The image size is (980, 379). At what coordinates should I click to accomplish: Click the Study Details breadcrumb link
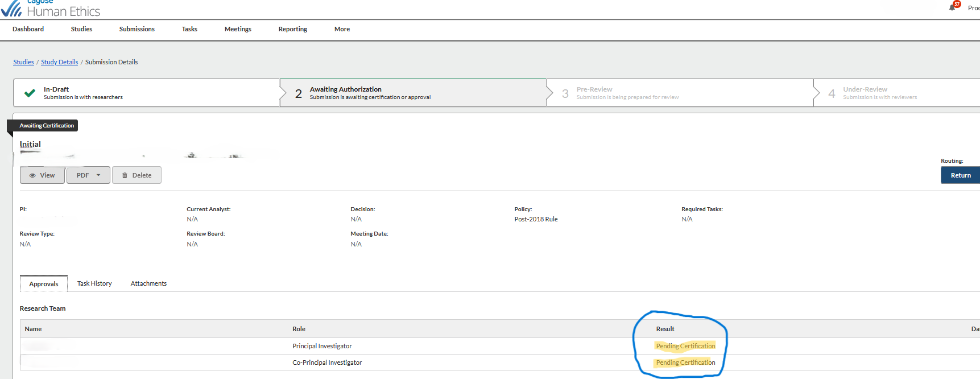pos(59,62)
